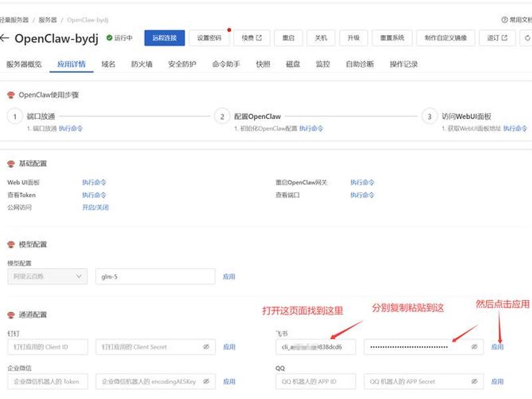532x399 pixels.
Task: Click 执行命令 under 访问WebUI面板 step
Action: point(515,128)
